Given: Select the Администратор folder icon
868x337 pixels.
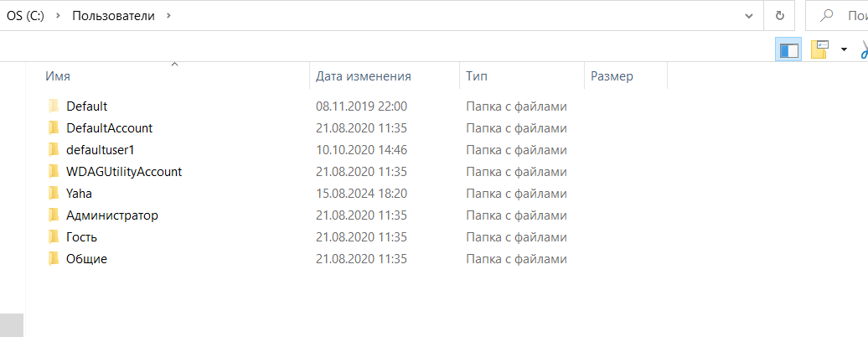Looking at the screenshot, I should tap(54, 215).
